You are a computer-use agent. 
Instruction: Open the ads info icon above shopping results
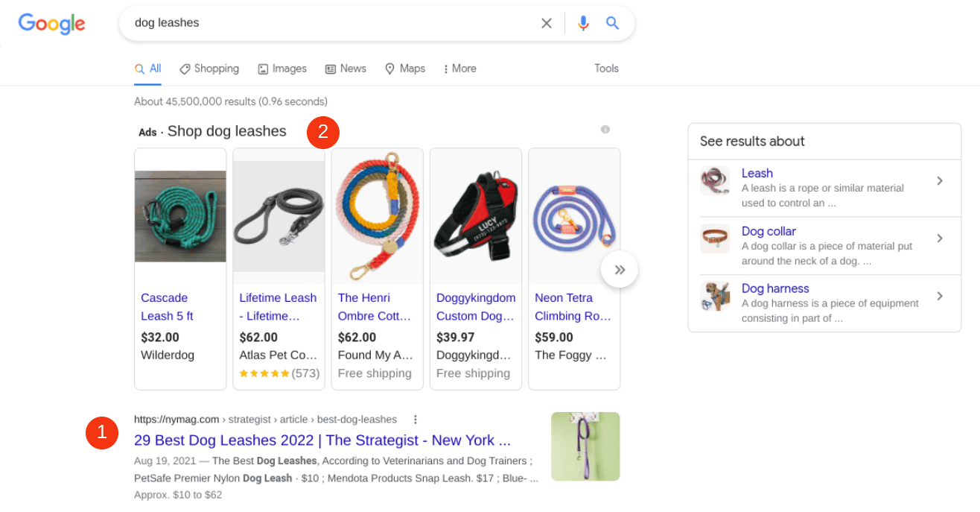click(x=605, y=129)
